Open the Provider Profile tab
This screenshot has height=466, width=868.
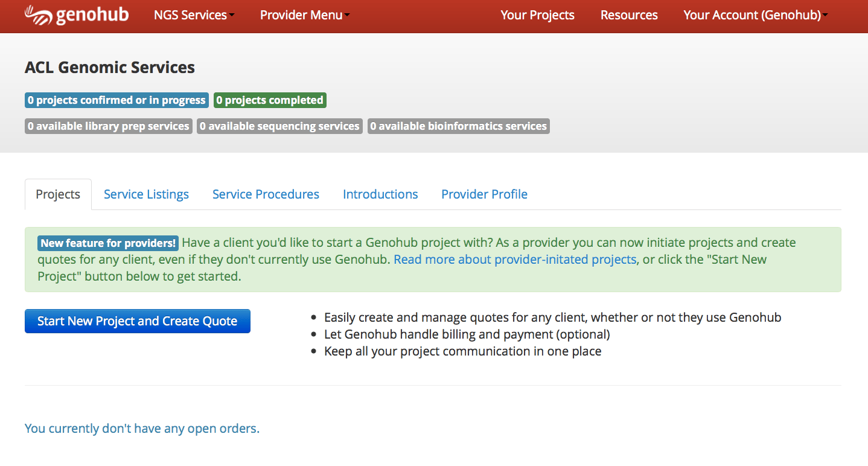[x=484, y=194]
